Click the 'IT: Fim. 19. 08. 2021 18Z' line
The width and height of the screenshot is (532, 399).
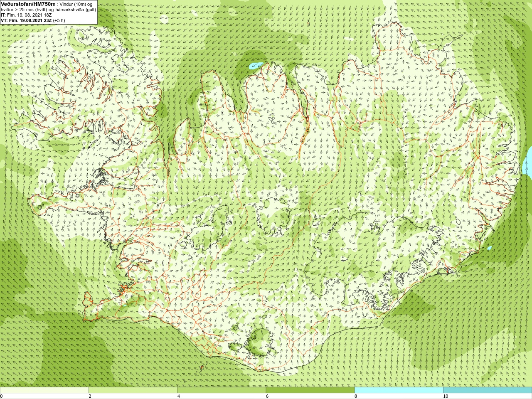click(26, 15)
